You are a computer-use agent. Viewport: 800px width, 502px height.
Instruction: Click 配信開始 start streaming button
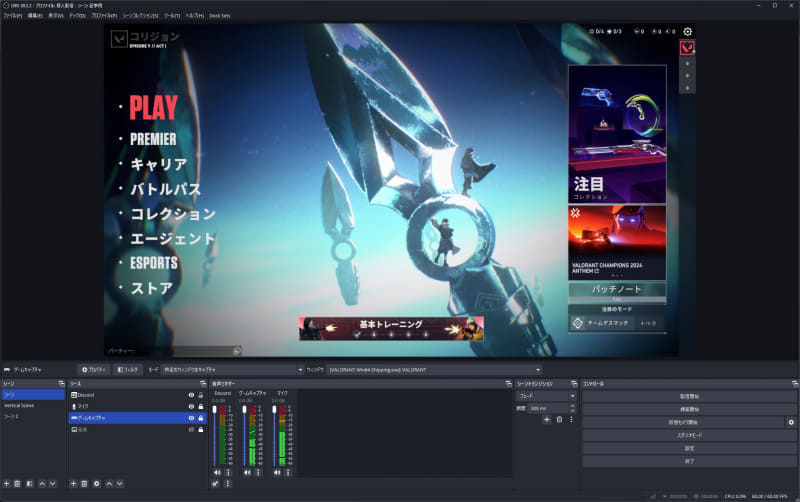(x=689, y=396)
